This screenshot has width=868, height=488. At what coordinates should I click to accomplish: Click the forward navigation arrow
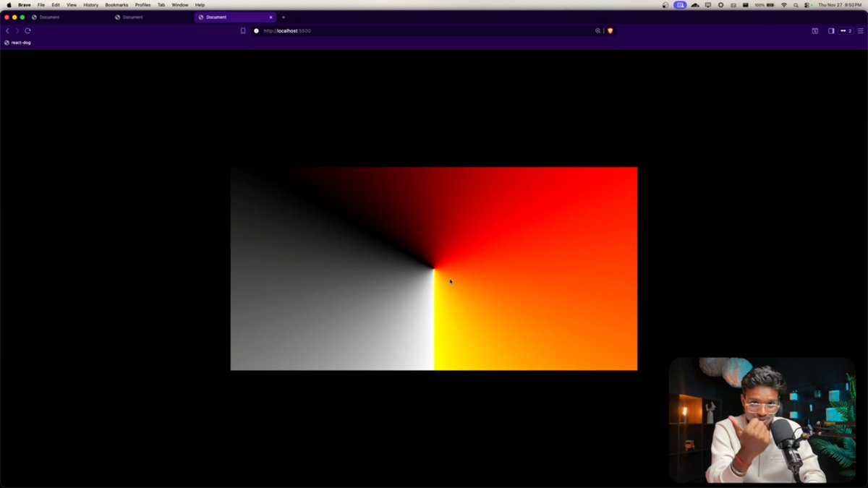point(17,30)
